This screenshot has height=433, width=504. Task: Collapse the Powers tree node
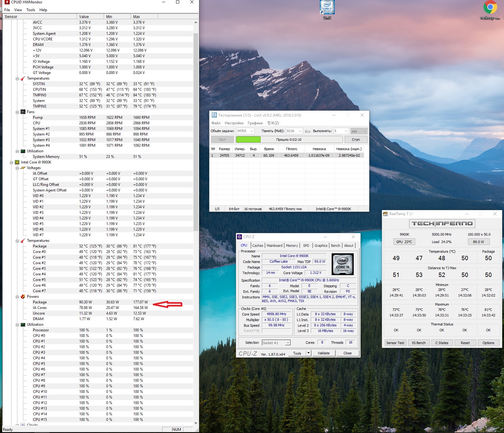coord(17,297)
